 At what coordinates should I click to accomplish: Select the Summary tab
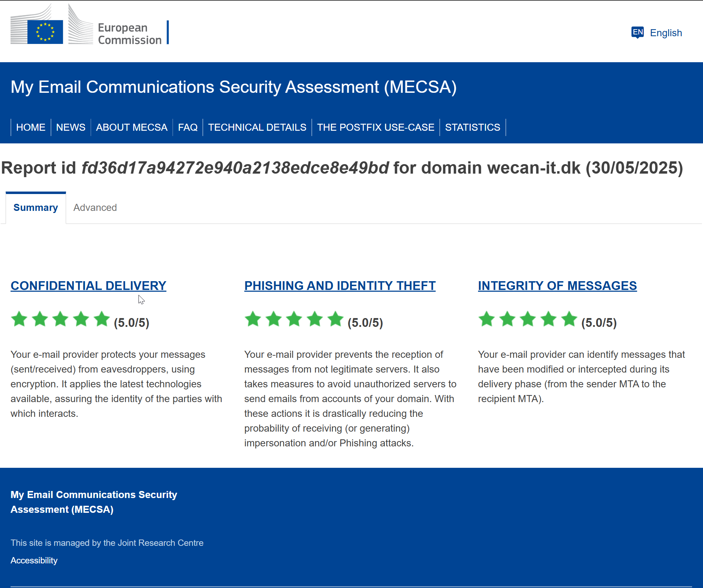[x=36, y=208]
